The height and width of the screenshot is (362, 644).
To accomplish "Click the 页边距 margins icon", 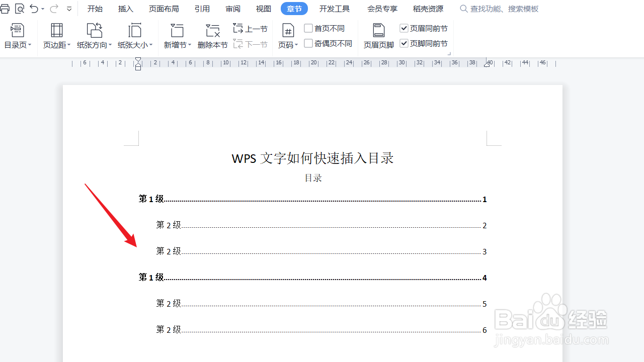I will pyautogui.click(x=57, y=30).
